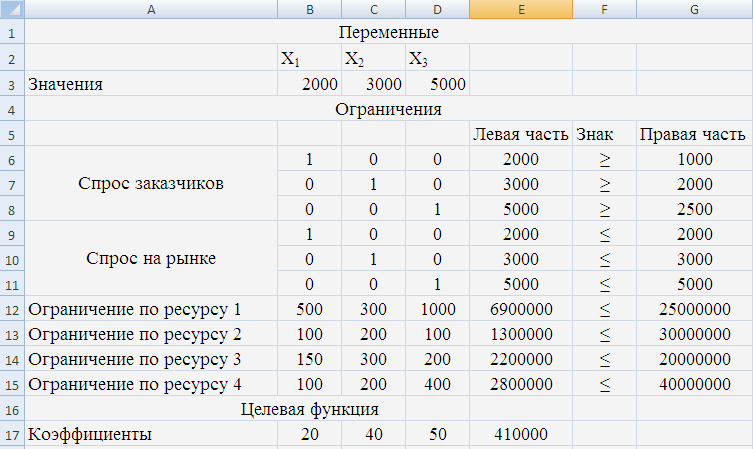Click 'Ограничение по ресурсу 1' label
753x449 pixels.
click(x=151, y=309)
